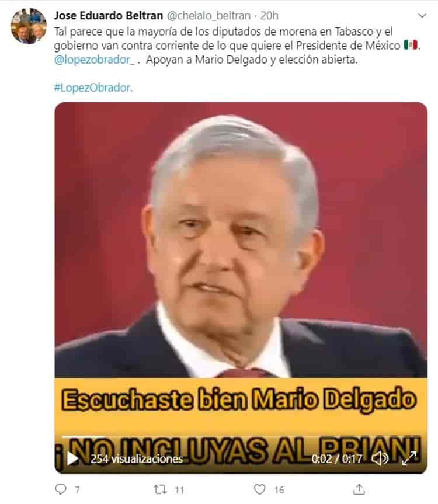Open the @lopezobrador_ mention link
The height and width of the screenshot is (504, 438).
(x=95, y=60)
